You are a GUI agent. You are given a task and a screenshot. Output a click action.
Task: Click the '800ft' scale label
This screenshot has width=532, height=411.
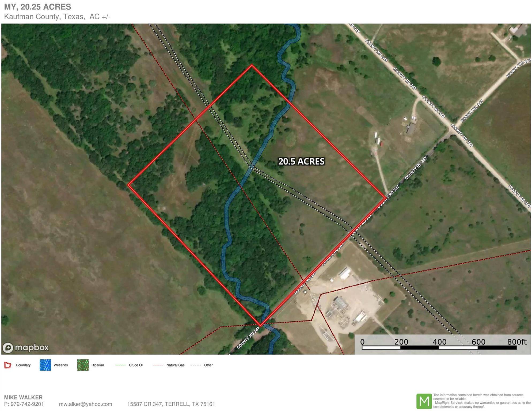517,342
